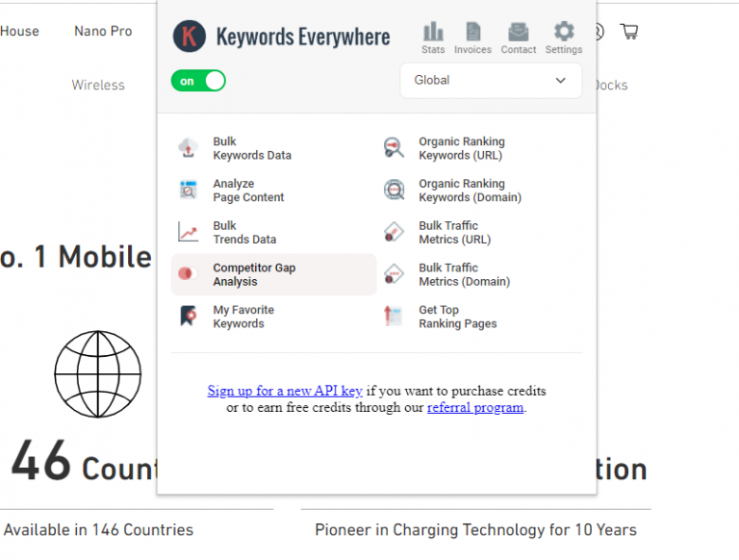Turn off the green on/off switch
This screenshot has width=739, height=560.
pyautogui.click(x=198, y=81)
